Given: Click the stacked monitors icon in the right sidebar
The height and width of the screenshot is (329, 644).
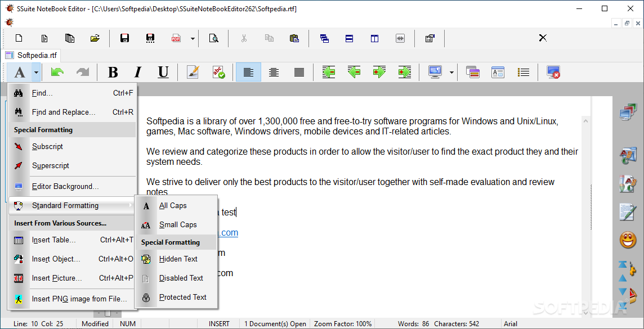Looking at the screenshot, I should (x=628, y=112).
